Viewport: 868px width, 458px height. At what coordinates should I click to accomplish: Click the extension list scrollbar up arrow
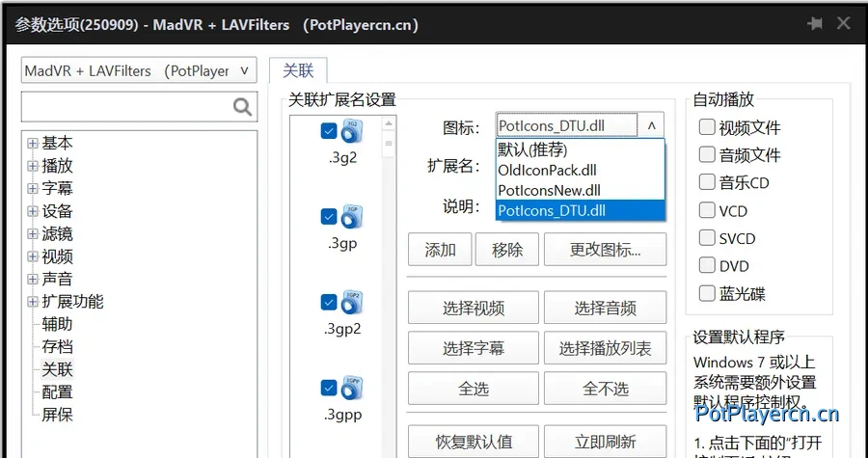click(x=389, y=123)
